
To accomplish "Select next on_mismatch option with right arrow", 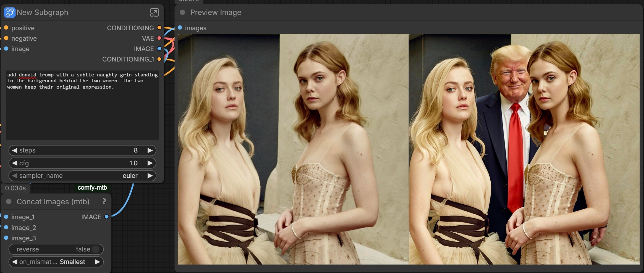I will (97, 262).
